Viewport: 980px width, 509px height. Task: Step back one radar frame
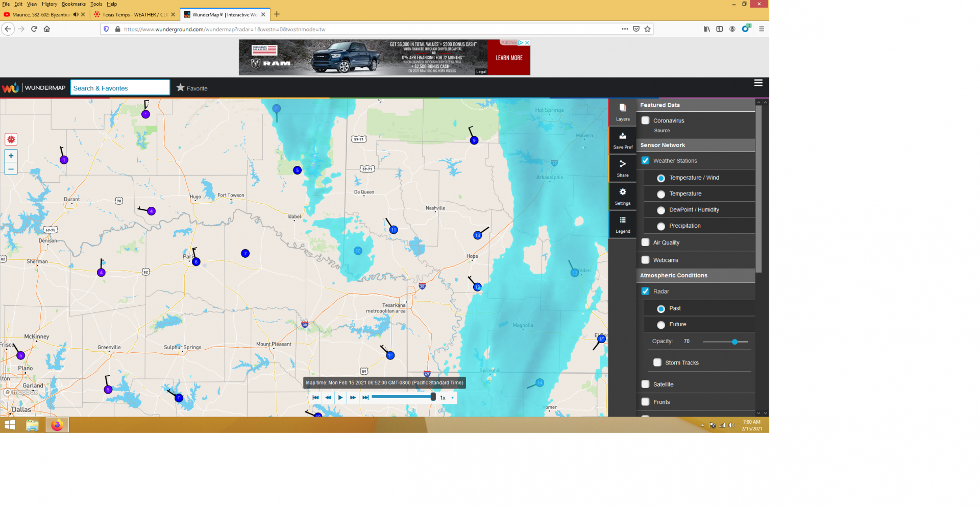click(x=328, y=397)
